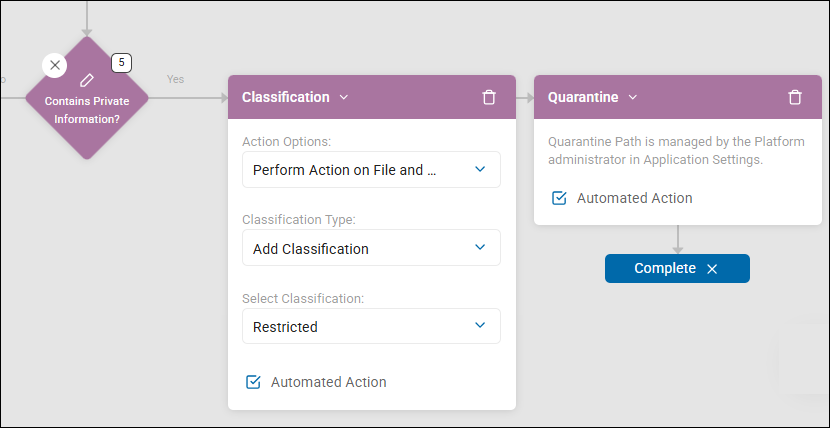Viewport: 830px width, 428px height.
Task: Click the Quarantine card title
Action: (582, 97)
